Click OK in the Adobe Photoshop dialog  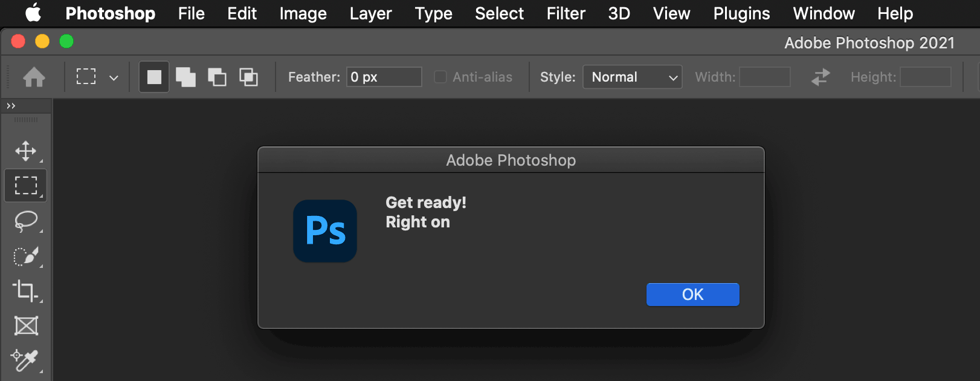pyautogui.click(x=692, y=295)
